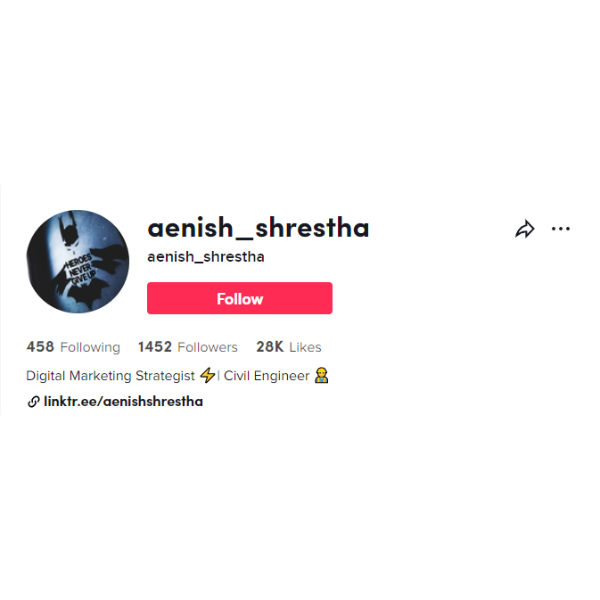
Task: Click the 'HEROES NEVER GIVE UP' text in avatar
Action: 80,268
